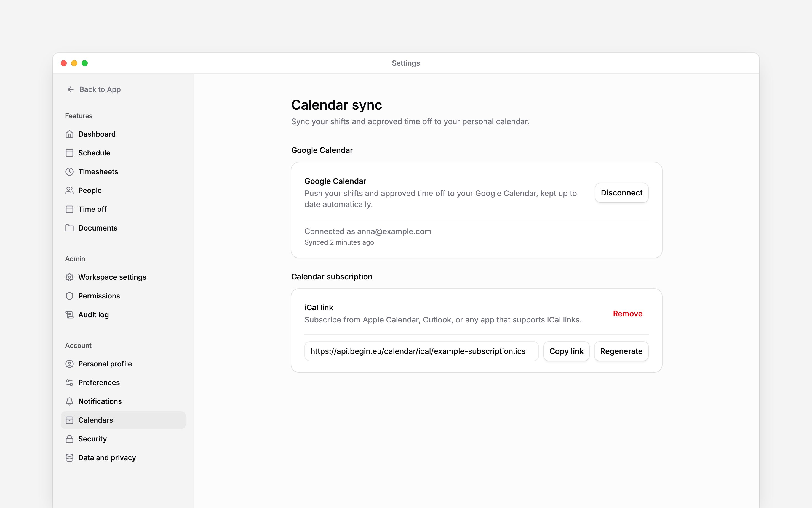Click the Personal profile avatar icon
Image resolution: width=812 pixels, height=508 pixels.
[x=70, y=364]
